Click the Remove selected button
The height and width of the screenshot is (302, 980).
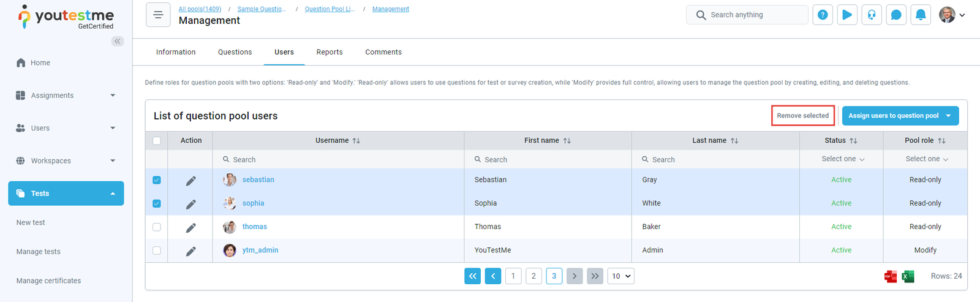coord(802,116)
